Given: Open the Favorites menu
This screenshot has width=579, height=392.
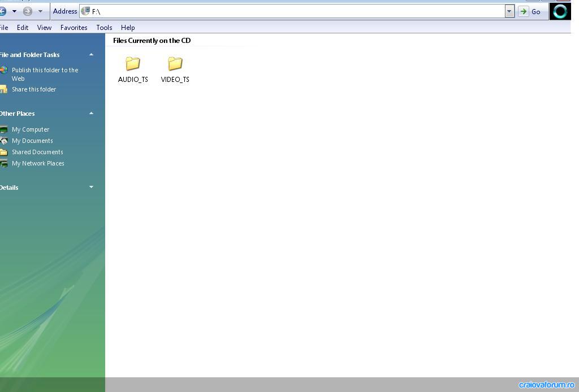Looking at the screenshot, I should point(74,28).
